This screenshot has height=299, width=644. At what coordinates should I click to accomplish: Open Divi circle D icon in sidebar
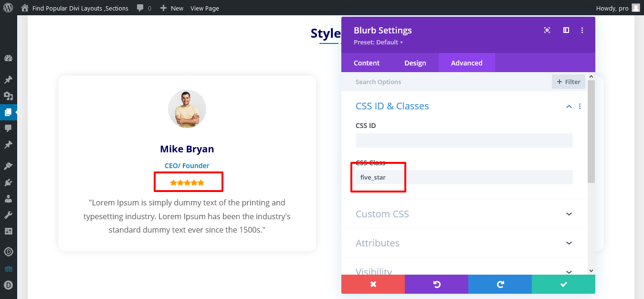pos(8,252)
